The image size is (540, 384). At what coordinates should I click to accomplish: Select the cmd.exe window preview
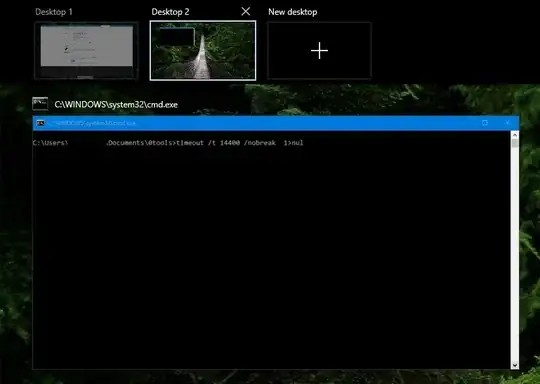276,243
